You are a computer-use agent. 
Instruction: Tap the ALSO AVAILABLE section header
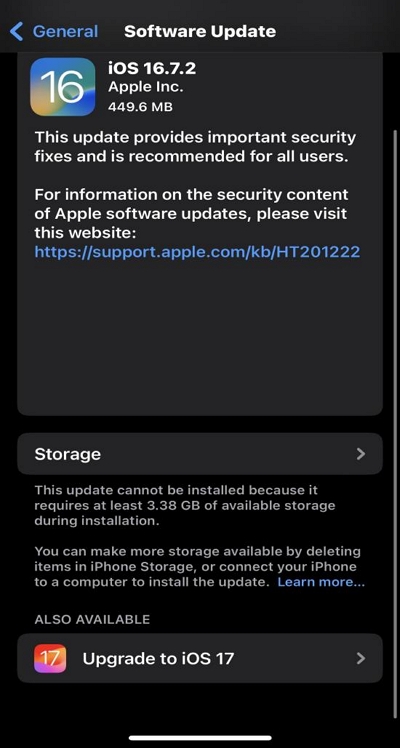[92, 619]
